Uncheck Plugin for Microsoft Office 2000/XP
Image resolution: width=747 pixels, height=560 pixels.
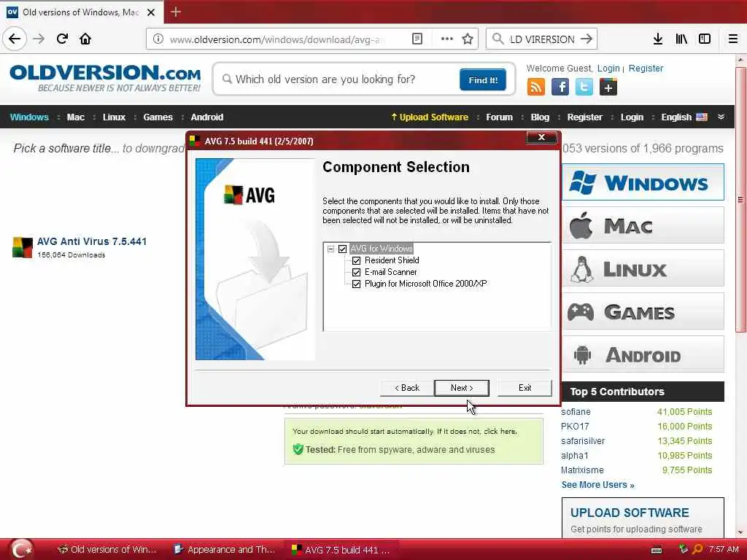(x=356, y=284)
